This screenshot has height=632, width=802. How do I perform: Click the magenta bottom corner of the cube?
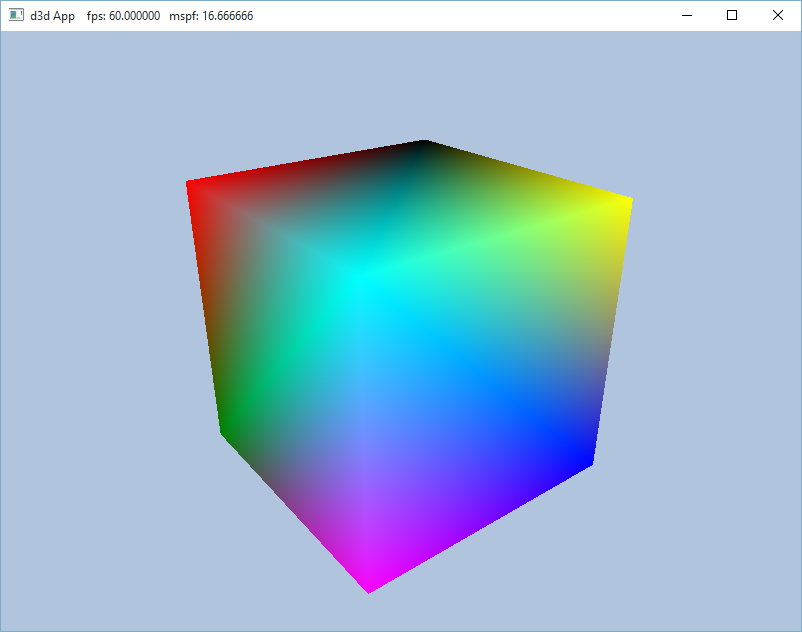(x=370, y=586)
